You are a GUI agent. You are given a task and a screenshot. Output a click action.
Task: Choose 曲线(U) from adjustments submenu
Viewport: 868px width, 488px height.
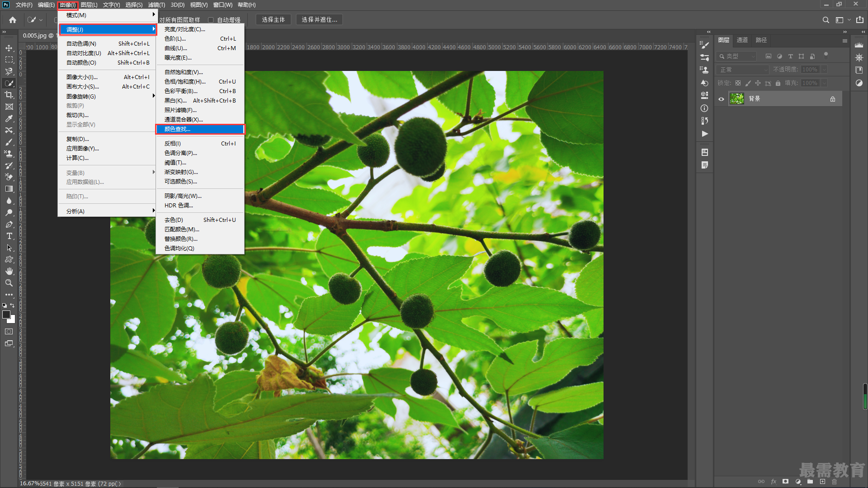200,48
